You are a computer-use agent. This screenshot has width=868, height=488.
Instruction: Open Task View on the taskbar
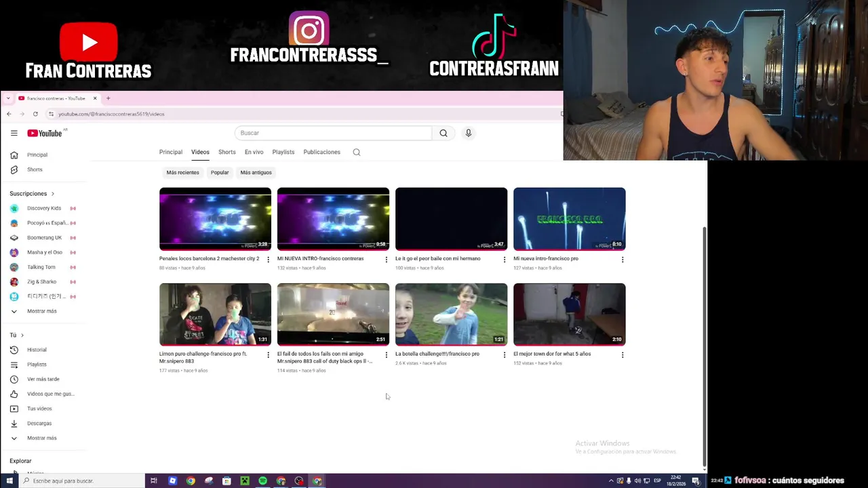click(154, 481)
